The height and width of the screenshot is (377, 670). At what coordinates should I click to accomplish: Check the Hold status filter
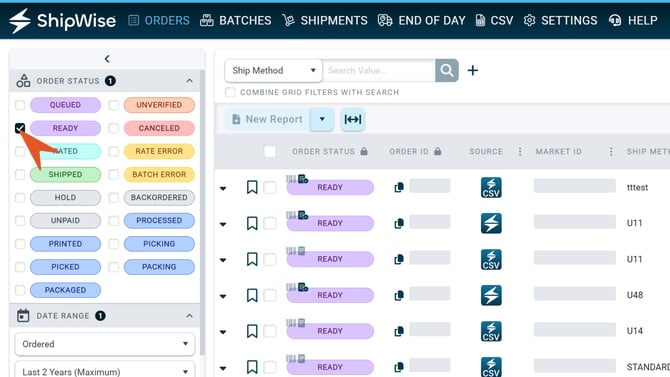tap(20, 197)
